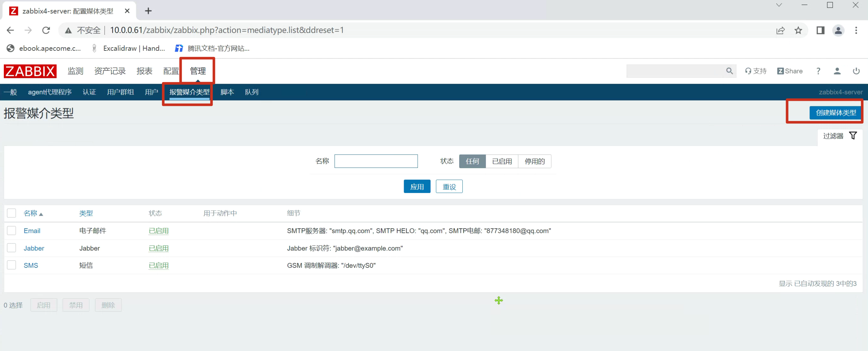Viewport: 868px width, 351px height.
Task: Click the 创建媒体类型 button
Action: 835,113
